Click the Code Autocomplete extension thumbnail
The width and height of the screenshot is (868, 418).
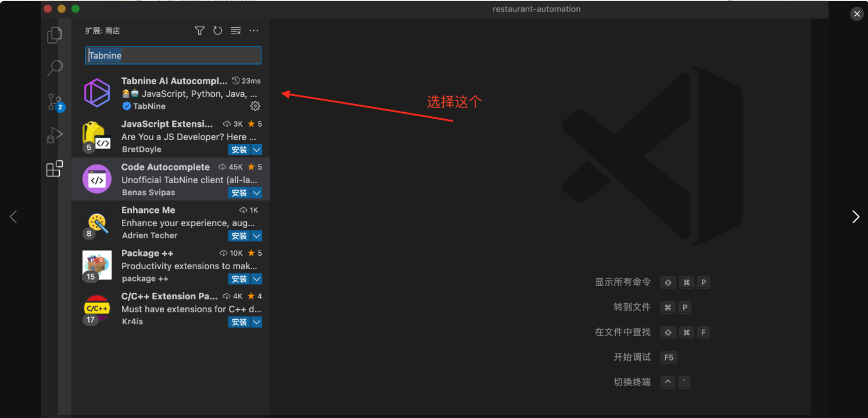[x=96, y=179]
